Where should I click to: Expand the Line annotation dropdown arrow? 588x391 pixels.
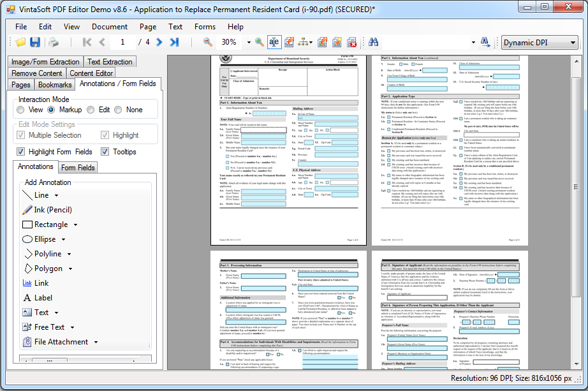[x=56, y=195]
